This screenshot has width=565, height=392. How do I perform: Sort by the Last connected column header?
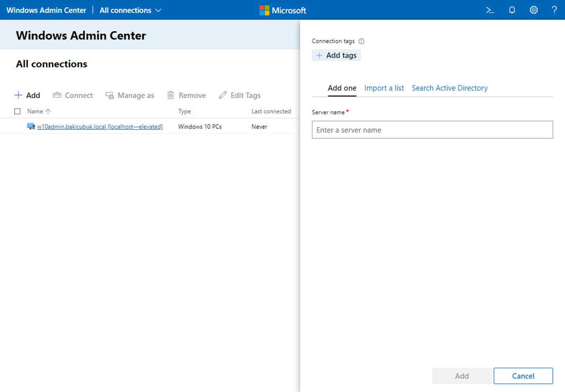[271, 112]
